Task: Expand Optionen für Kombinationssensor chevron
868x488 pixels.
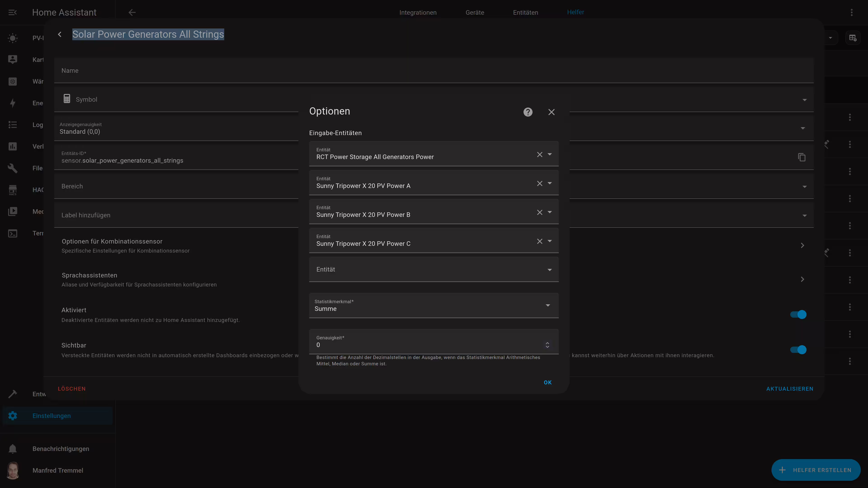Action: [802, 246]
